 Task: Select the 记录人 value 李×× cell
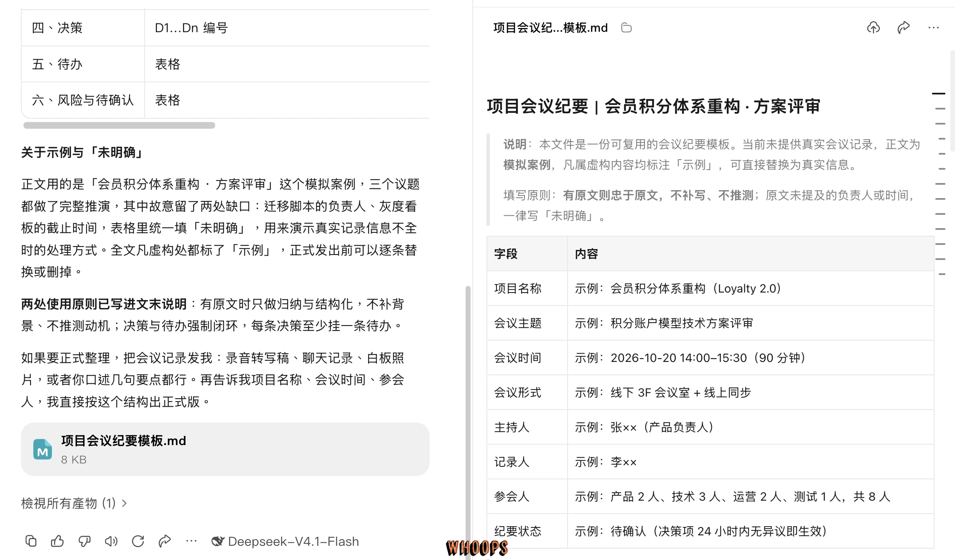tap(751, 462)
